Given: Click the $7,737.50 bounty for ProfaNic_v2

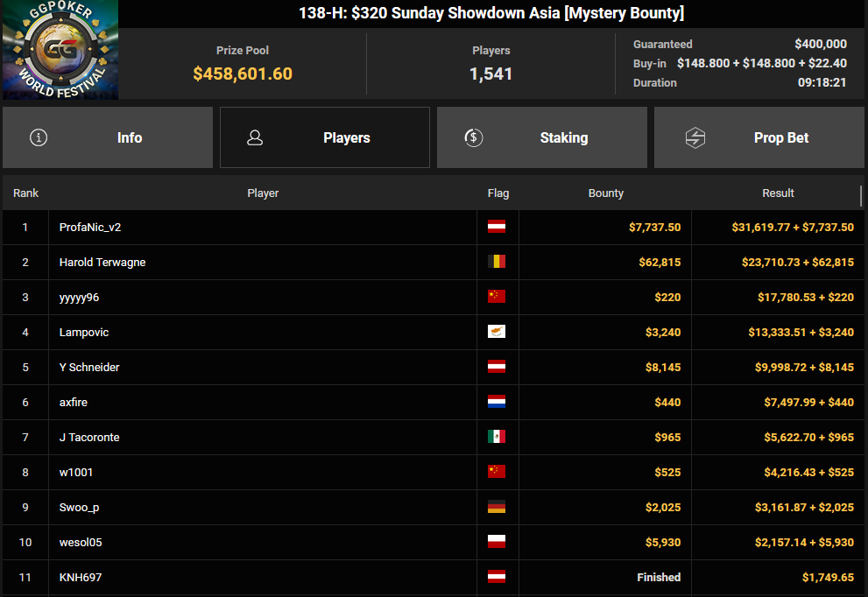Looking at the screenshot, I should [x=655, y=227].
